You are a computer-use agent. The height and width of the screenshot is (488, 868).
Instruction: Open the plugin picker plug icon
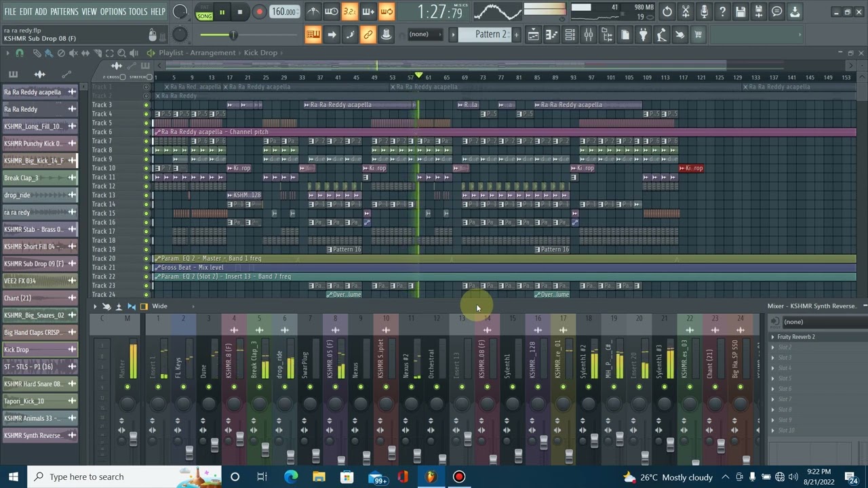point(644,35)
